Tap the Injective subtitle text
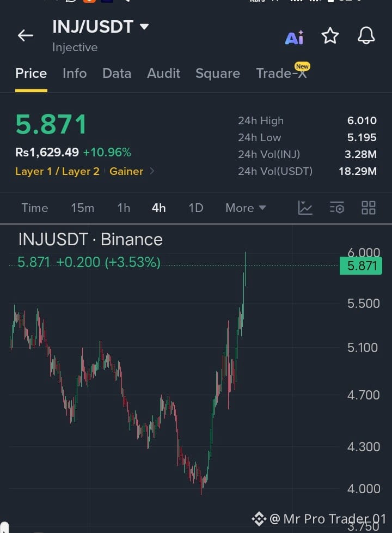 click(75, 47)
